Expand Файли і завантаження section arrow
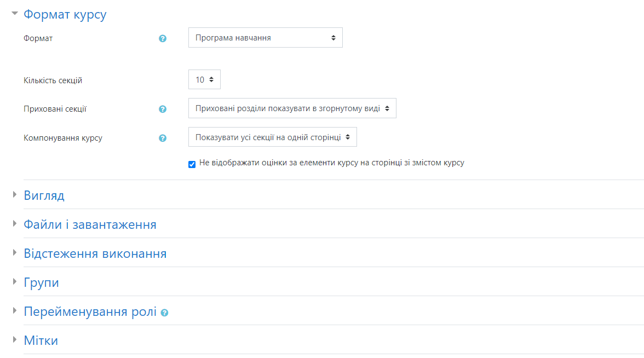 tap(15, 224)
